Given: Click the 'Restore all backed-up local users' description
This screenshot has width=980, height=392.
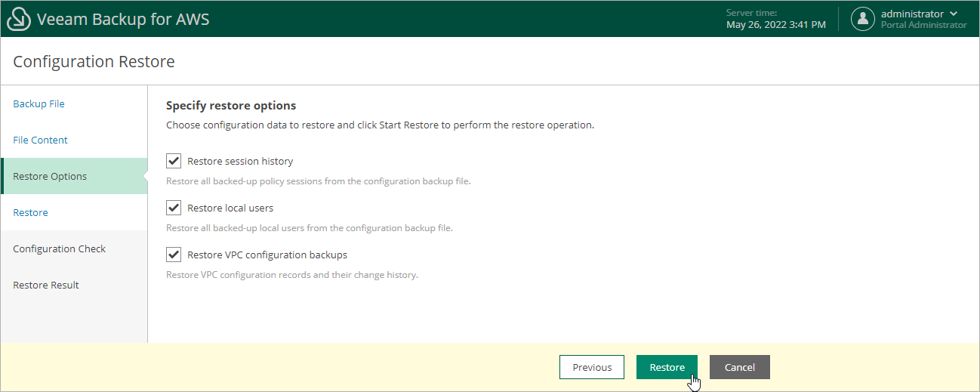Looking at the screenshot, I should (x=310, y=228).
